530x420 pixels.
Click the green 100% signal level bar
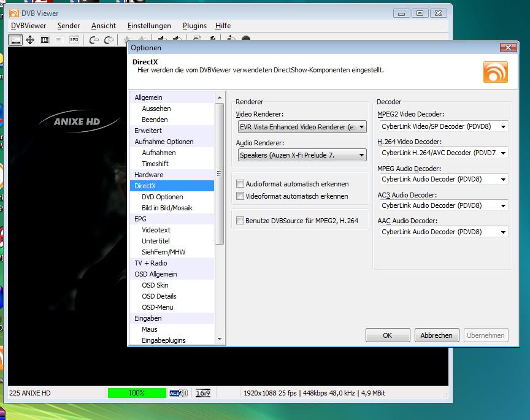coord(136,393)
